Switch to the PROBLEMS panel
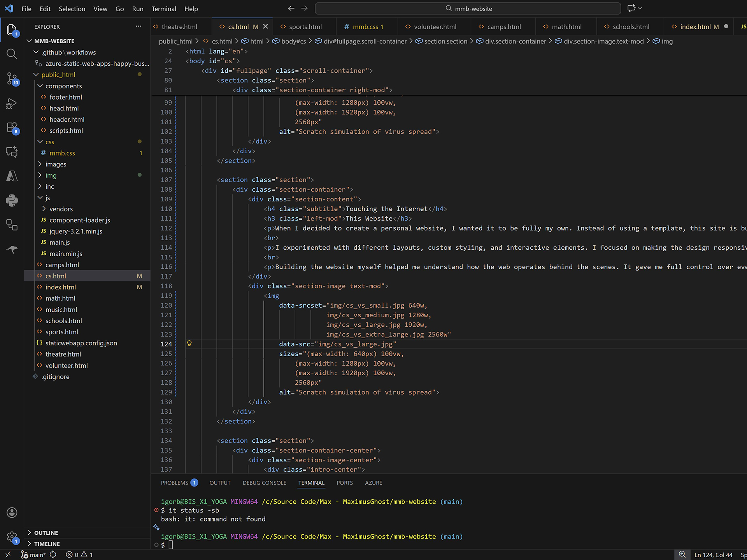The image size is (747, 560). click(x=175, y=483)
